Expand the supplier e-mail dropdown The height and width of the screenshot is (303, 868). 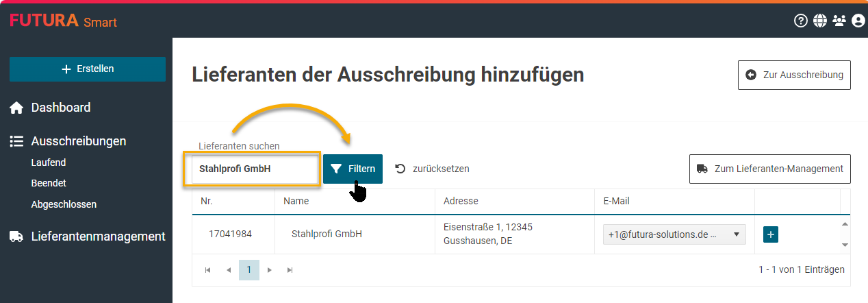pyautogui.click(x=736, y=234)
